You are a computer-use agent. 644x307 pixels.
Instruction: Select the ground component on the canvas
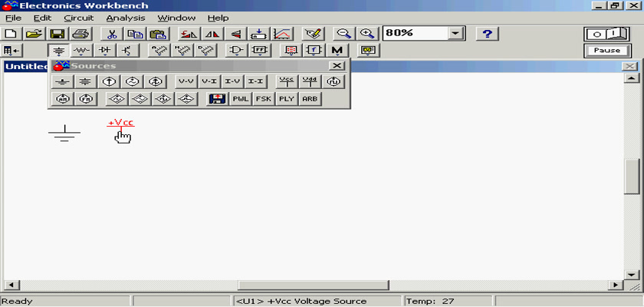click(x=64, y=133)
